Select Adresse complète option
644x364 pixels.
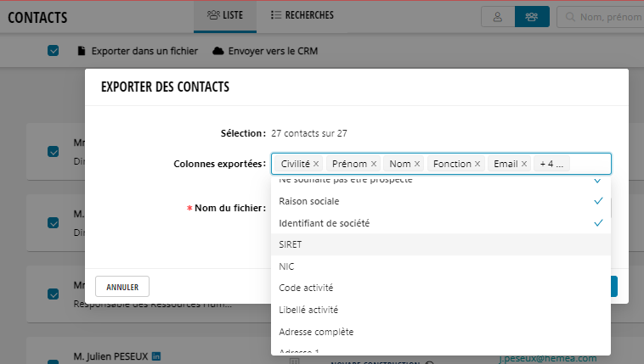pos(441,332)
